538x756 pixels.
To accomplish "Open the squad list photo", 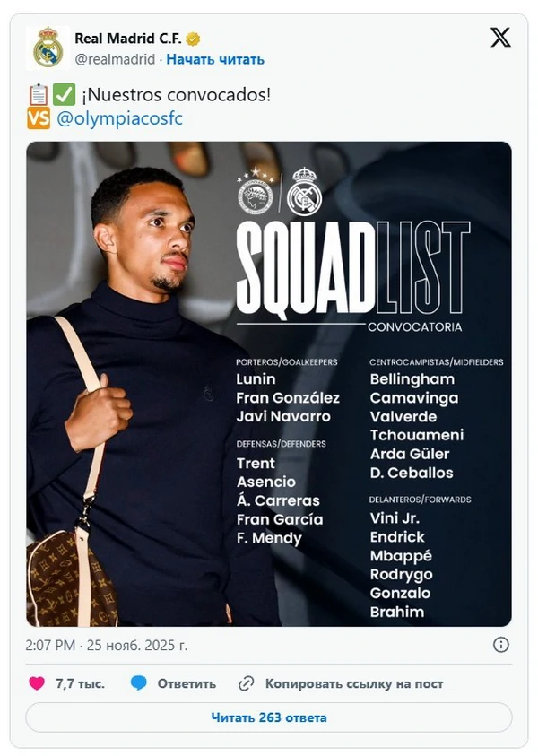I will coord(269,384).
